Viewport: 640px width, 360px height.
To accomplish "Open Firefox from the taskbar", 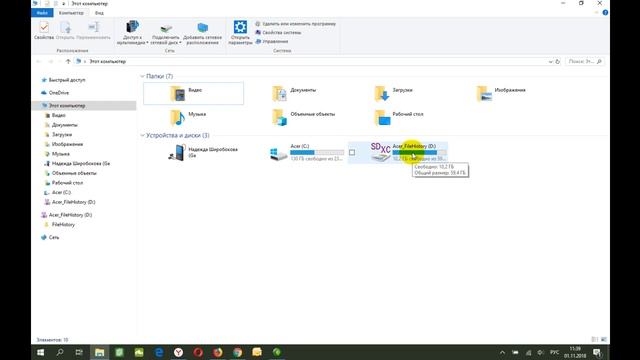I will [218, 352].
